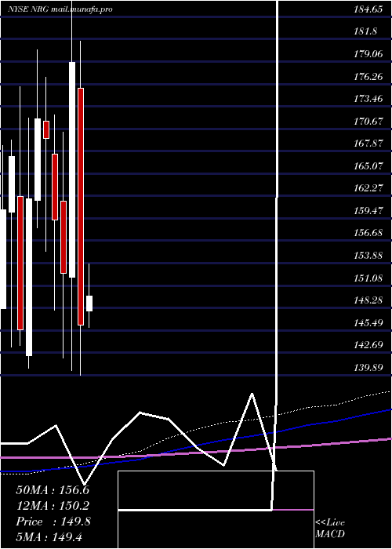
Task: Click the 156.68 price axis label
Action: (368, 233)
